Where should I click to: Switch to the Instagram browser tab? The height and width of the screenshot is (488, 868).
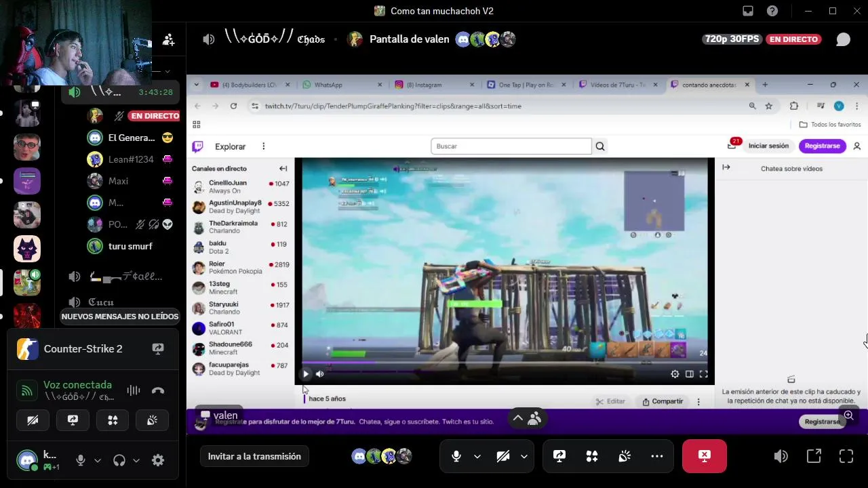[x=434, y=85]
